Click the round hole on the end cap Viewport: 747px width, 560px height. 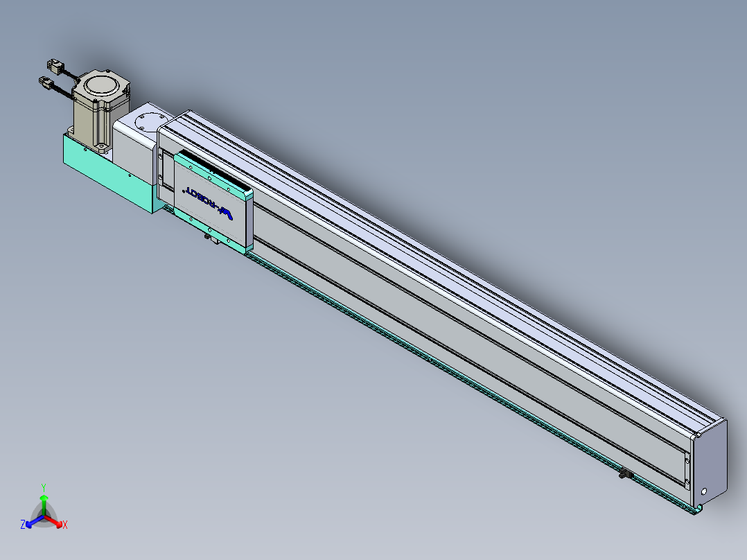(703, 491)
